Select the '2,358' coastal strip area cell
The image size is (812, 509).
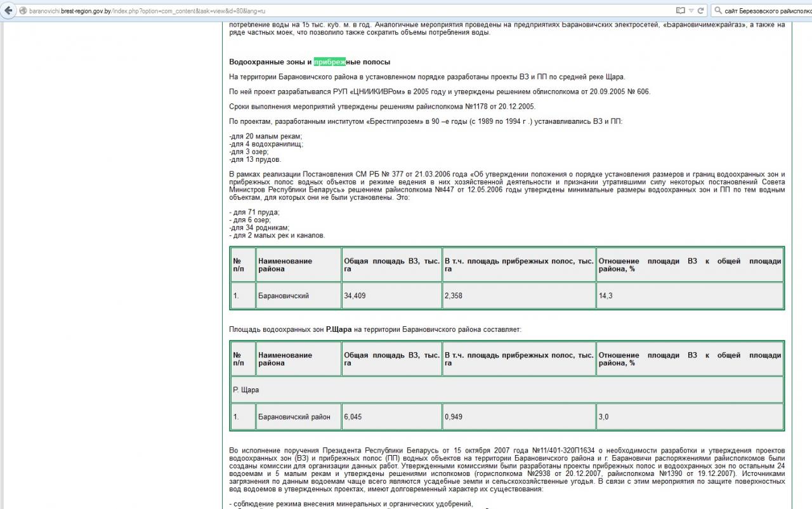tap(454, 296)
